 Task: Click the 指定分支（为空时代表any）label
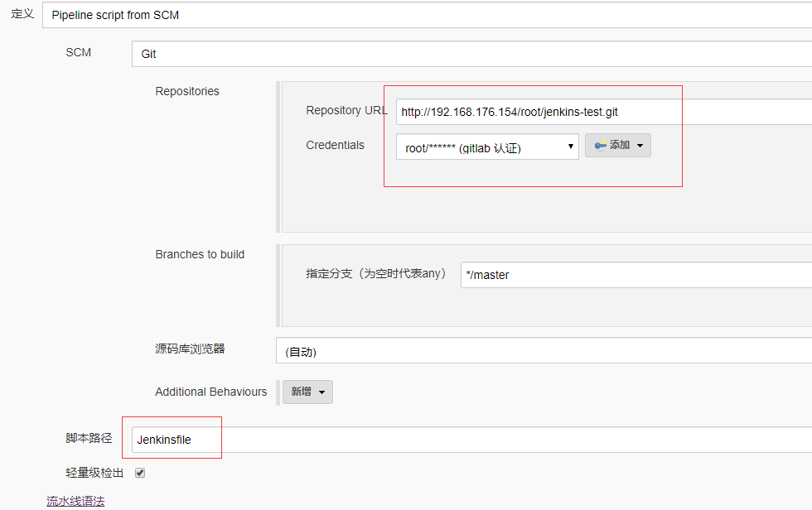376,273
